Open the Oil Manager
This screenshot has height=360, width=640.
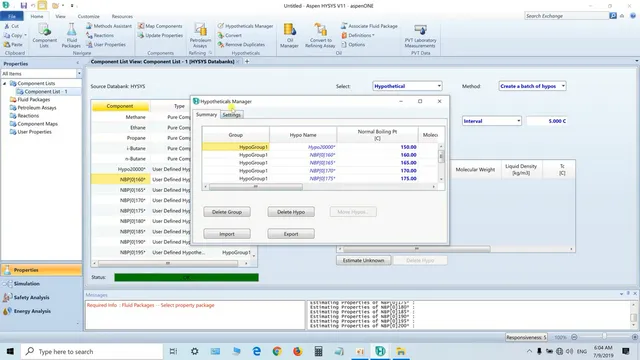(289, 36)
